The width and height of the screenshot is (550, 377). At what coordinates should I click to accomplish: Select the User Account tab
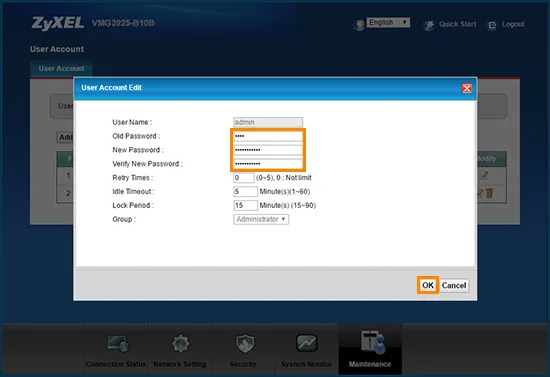pos(61,69)
